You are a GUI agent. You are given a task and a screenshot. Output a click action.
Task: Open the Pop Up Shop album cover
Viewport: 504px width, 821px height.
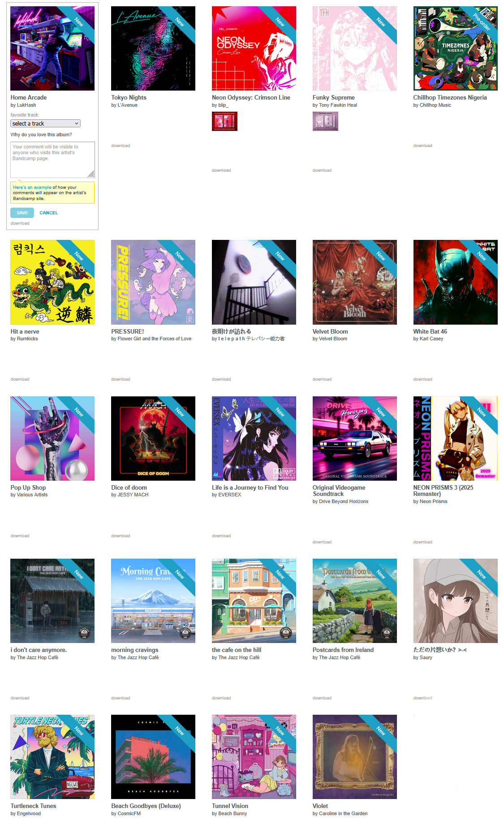[x=52, y=439]
